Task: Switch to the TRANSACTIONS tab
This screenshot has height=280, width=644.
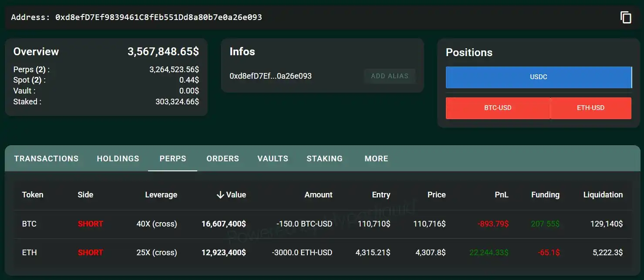Action: [46, 158]
